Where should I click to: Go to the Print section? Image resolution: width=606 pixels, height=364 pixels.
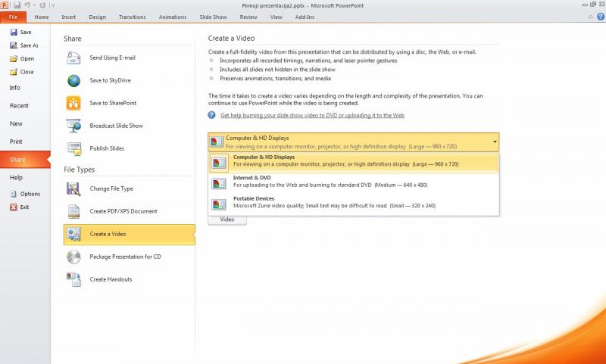pyautogui.click(x=25, y=142)
